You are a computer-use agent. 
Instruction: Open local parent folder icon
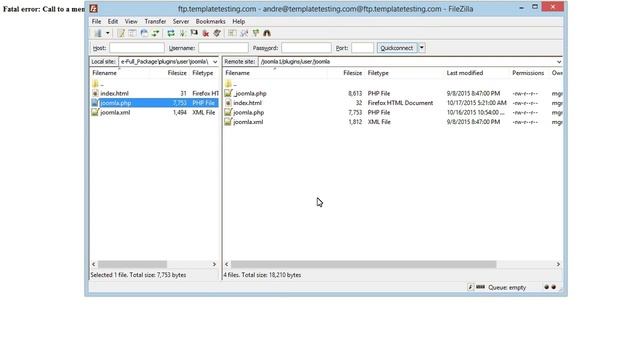pos(95,84)
